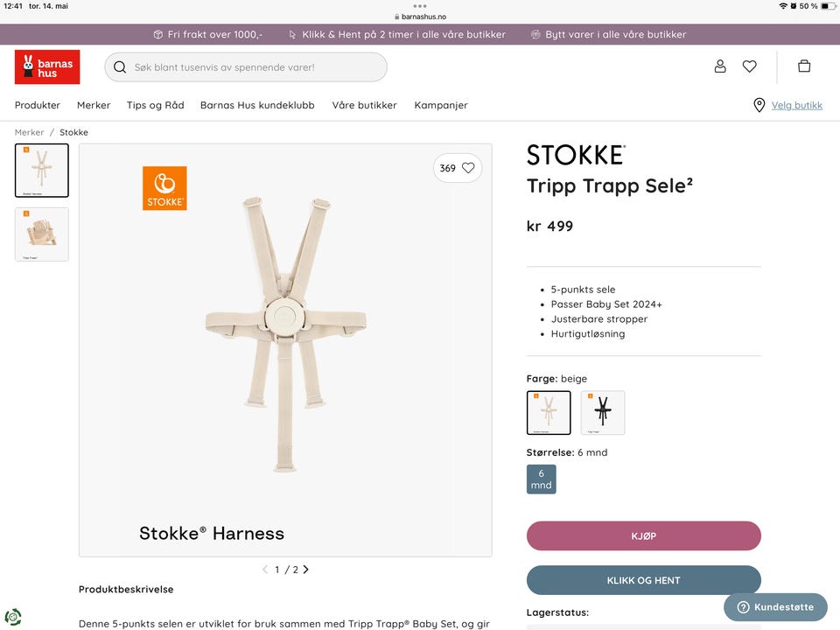Click the KJØP button

pos(643,535)
